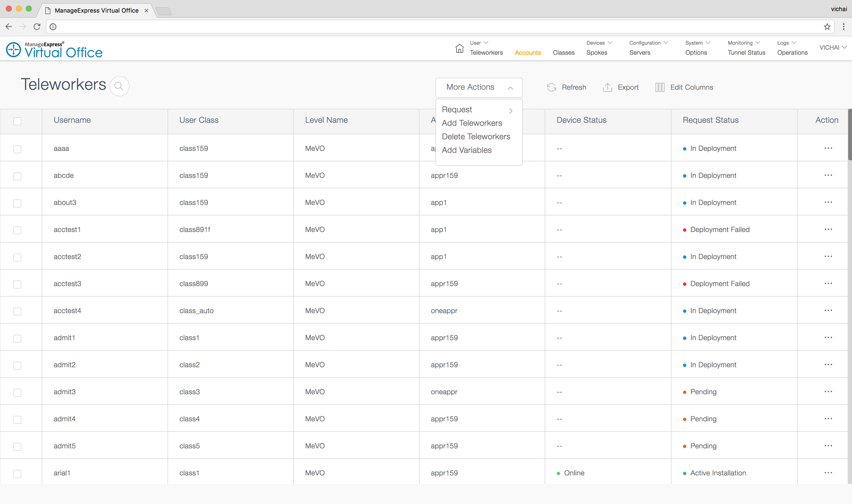The image size is (852, 504).
Task: Bookmark page with star icon
Action: pos(827,27)
